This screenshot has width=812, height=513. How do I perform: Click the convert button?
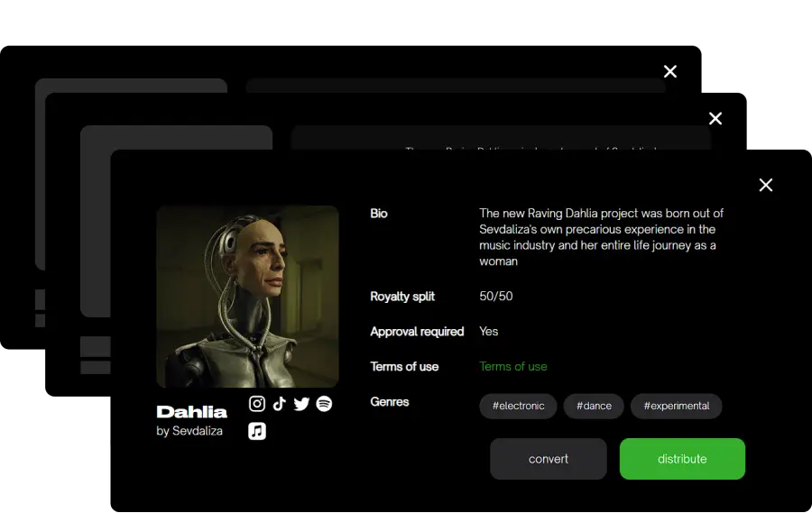point(549,459)
